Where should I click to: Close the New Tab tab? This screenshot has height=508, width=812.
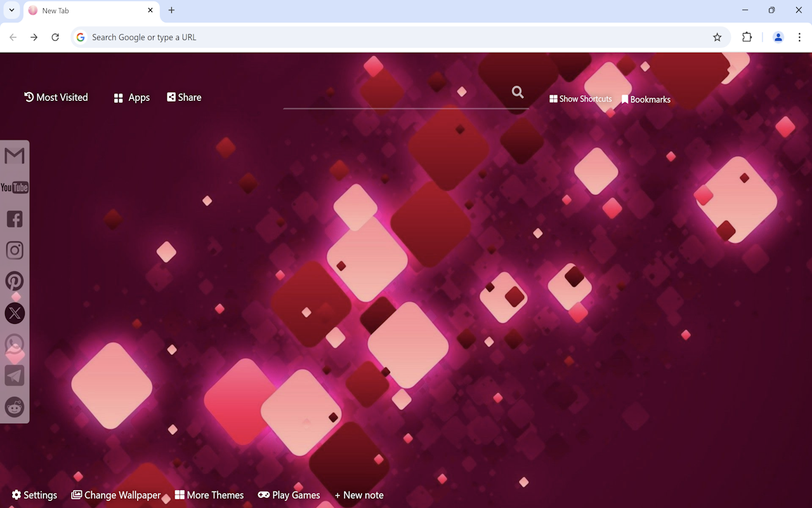click(x=150, y=10)
